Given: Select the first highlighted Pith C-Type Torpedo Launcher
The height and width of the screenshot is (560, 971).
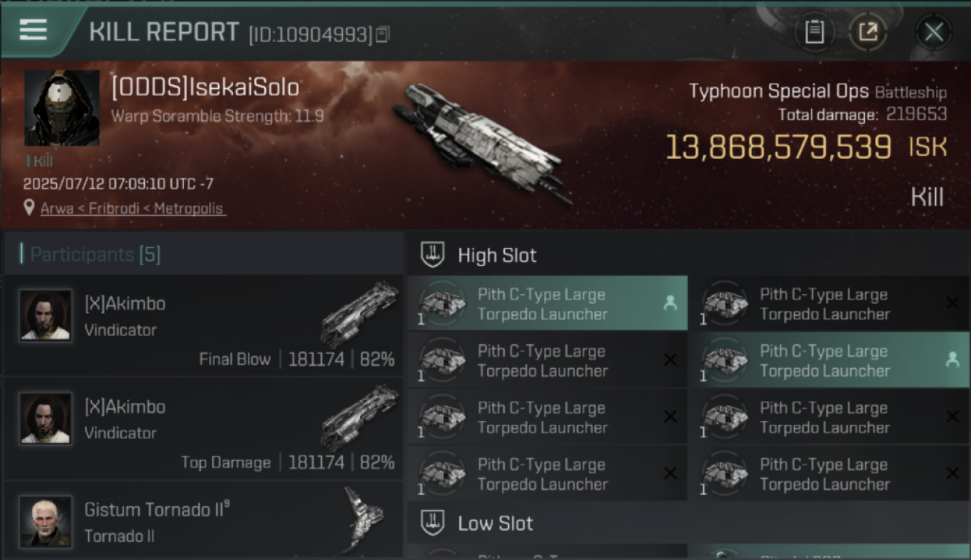Looking at the screenshot, I should coord(547,304).
